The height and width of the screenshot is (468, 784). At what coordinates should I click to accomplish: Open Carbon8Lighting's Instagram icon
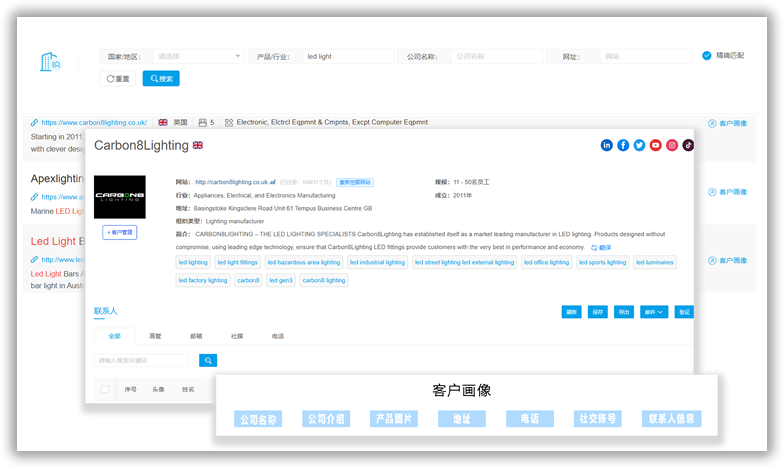point(672,145)
